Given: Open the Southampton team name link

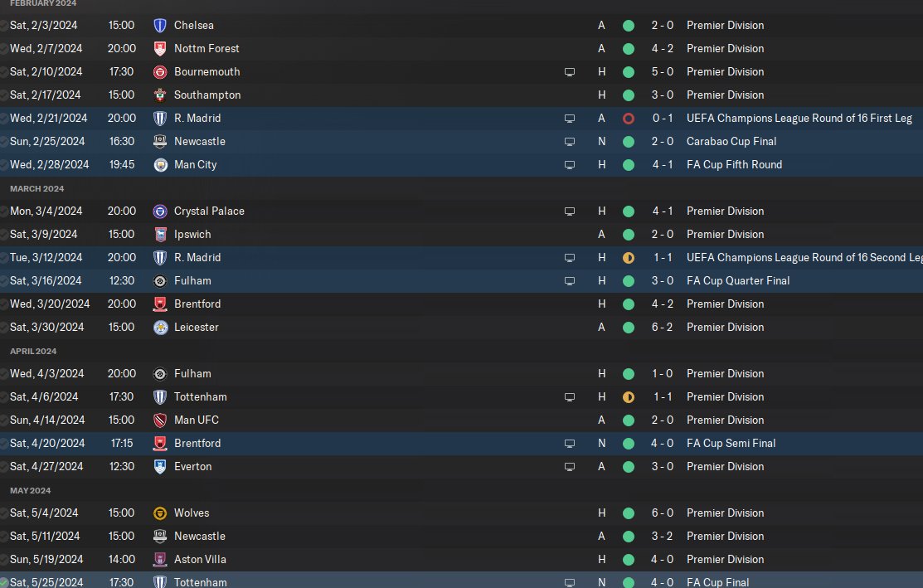Looking at the screenshot, I should pos(207,95).
